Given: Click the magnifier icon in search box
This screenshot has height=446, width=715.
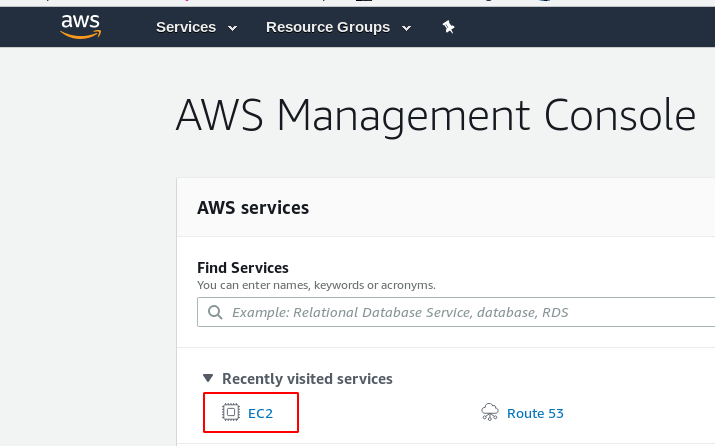Looking at the screenshot, I should coord(215,312).
